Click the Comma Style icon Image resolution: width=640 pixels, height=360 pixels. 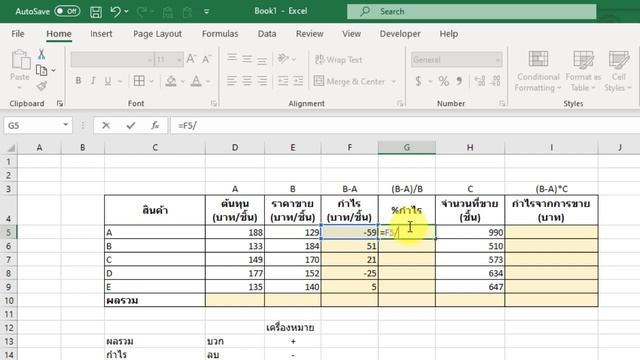(460, 81)
